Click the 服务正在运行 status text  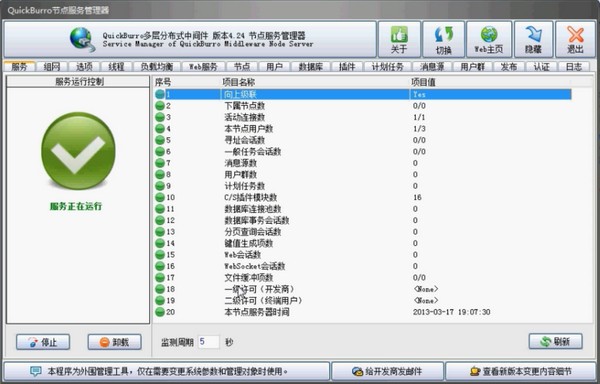point(76,207)
